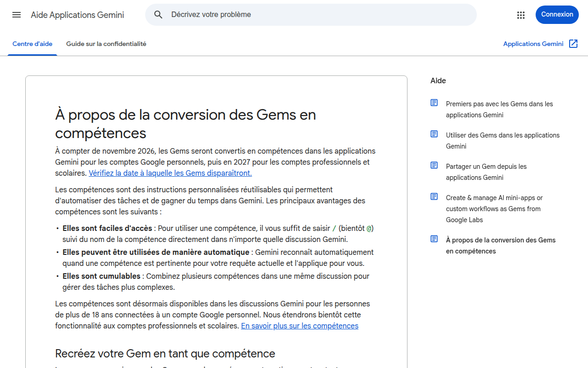Viewport: 588px width, 368px height.
Task: Open En savoir plus sur les compétences
Action: pos(300,326)
